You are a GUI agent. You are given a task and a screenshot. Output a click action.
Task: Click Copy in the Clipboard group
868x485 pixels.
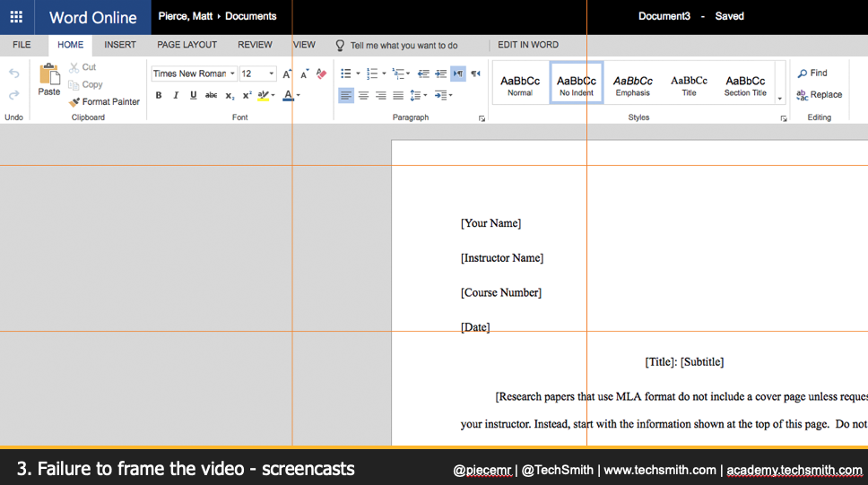pos(85,84)
